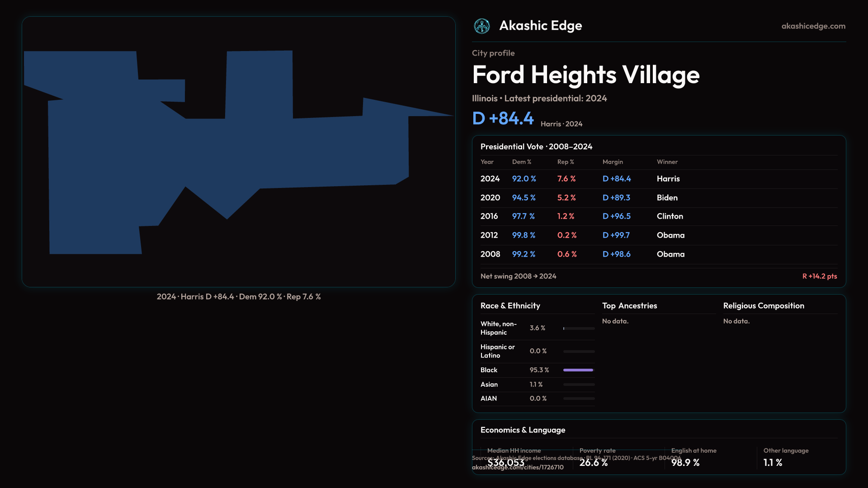The width and height of the screenshot is (868, 488).
Task: Open the akashicedge.com link in header
Action: click(813, 26)
